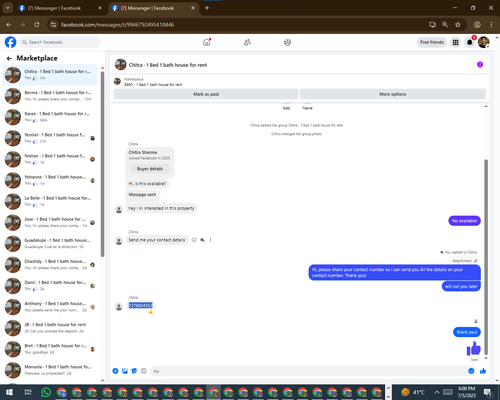Click the chat messages scrollbar

pos(486,257)
